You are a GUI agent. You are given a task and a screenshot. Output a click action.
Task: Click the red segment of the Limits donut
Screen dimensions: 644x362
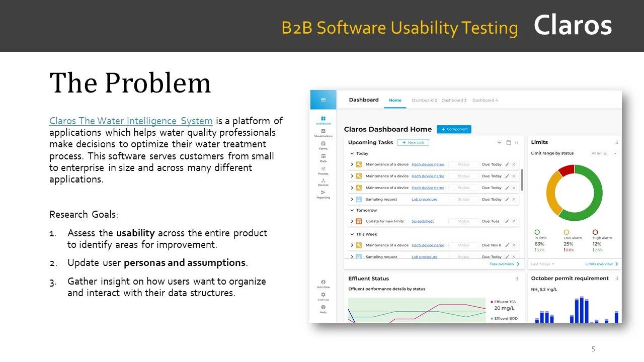(567, 170)
